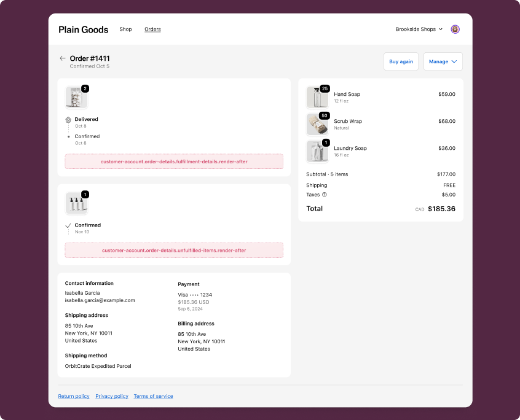Click 'Visa •••• 1234' payment line
520x420 pixels.
coord(195,295)
